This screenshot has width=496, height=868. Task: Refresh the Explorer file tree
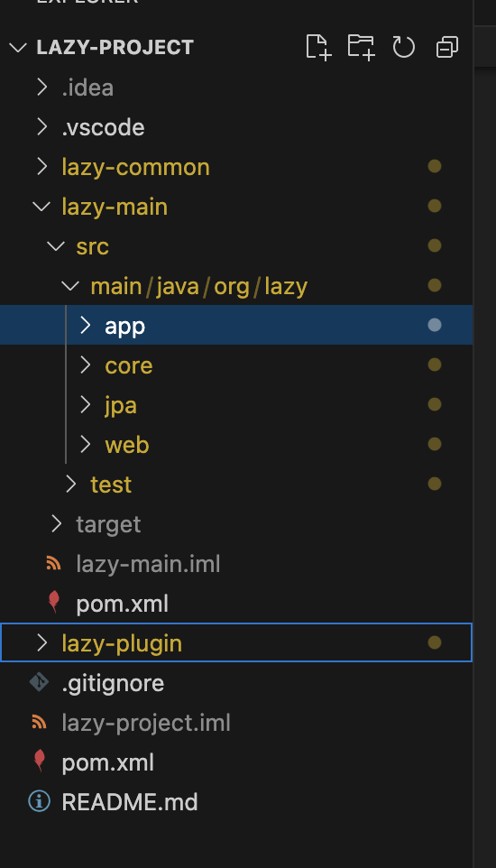pyautogui.click(x=403, y=47)
